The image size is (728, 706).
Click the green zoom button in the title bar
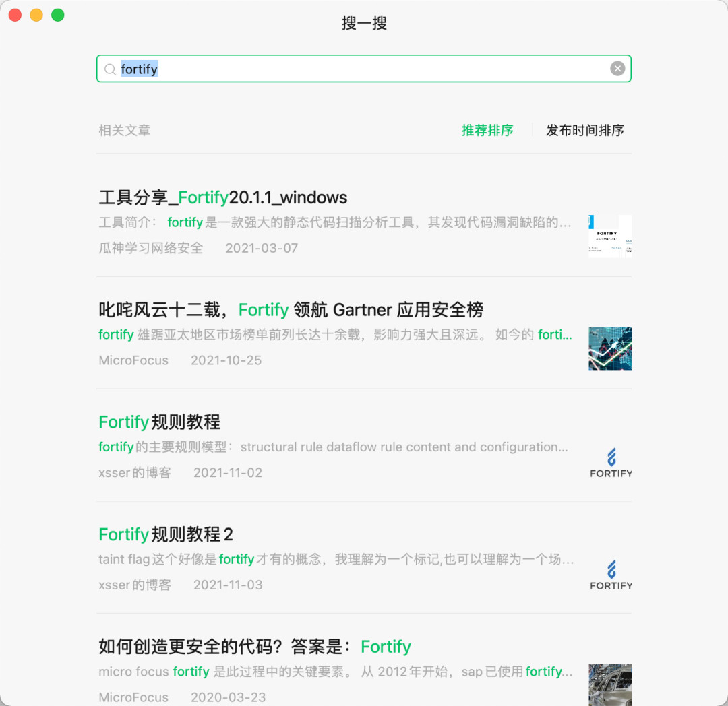click(58, 14)
